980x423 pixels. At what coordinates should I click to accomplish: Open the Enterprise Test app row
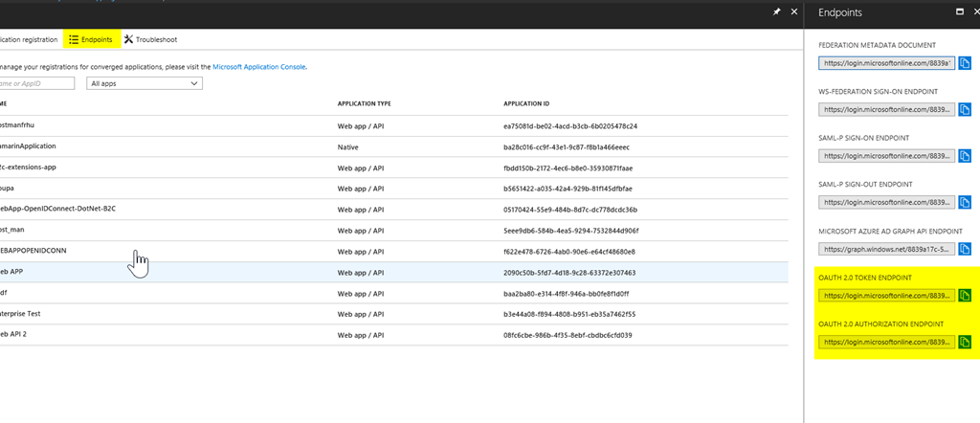point(393,314)
